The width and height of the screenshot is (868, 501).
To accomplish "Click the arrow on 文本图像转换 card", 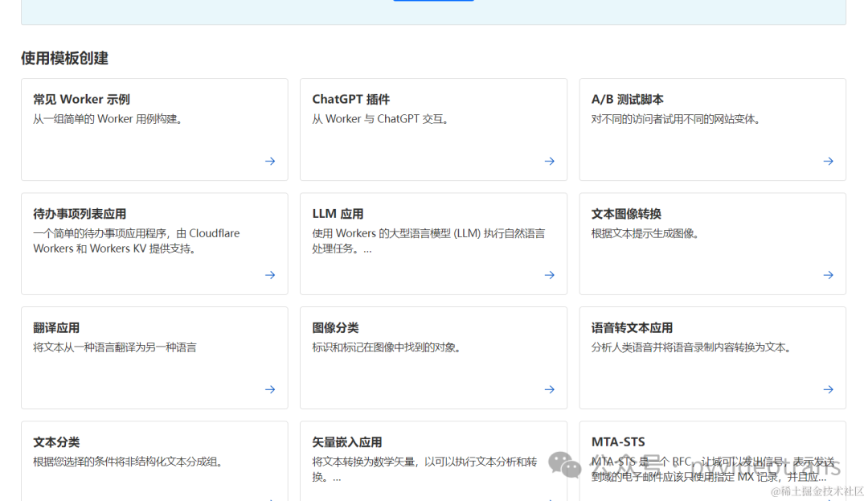I will tap(828, 275).
